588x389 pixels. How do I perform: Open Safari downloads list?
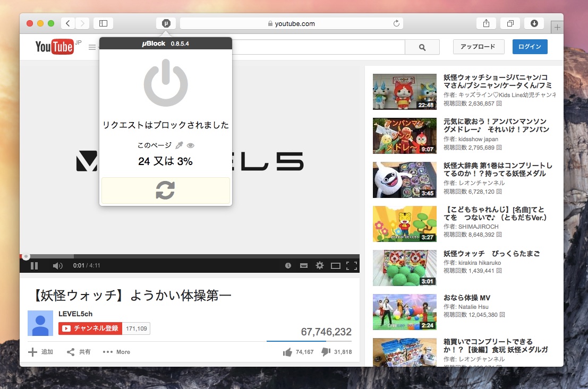[x=534, y=23]
